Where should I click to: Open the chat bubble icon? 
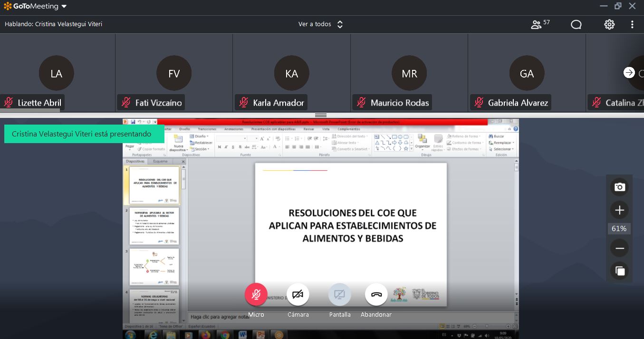(x=576, y=25)
